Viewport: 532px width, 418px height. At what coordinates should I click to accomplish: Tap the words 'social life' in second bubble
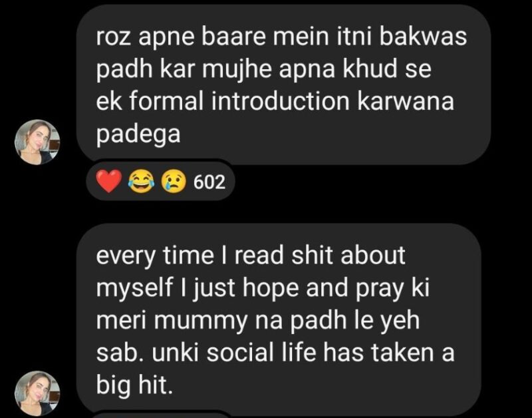[261, 353]
